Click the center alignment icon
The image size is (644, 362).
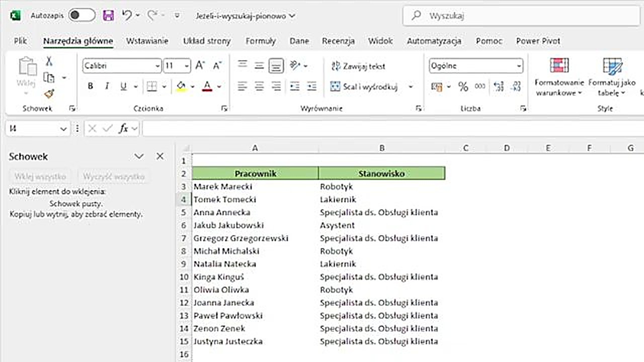(259, 86)
